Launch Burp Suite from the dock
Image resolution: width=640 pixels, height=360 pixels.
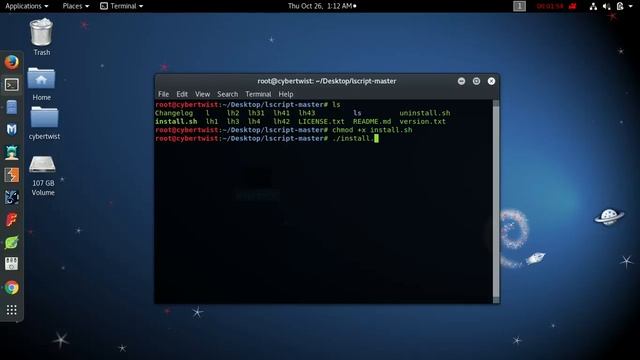11,175
